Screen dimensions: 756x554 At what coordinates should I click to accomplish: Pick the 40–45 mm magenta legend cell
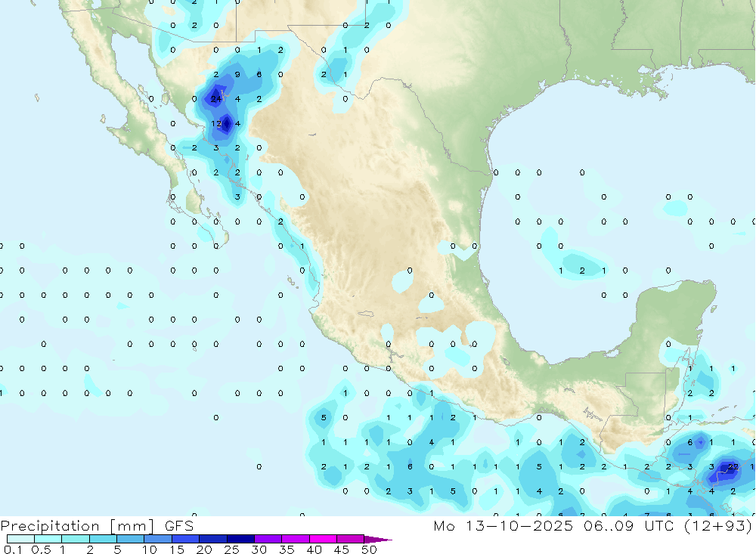323,539
